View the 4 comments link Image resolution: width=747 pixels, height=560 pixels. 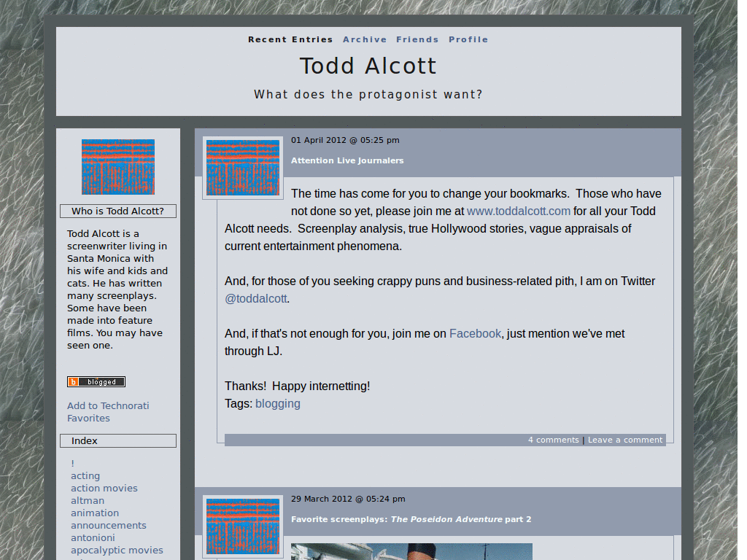click(553, 440)
